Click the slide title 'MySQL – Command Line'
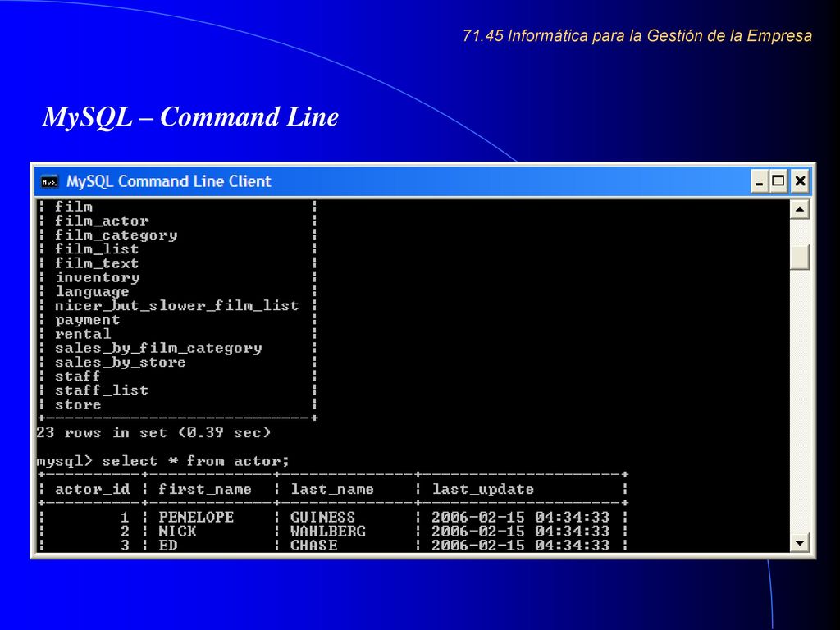 click(x=190, y=116)
